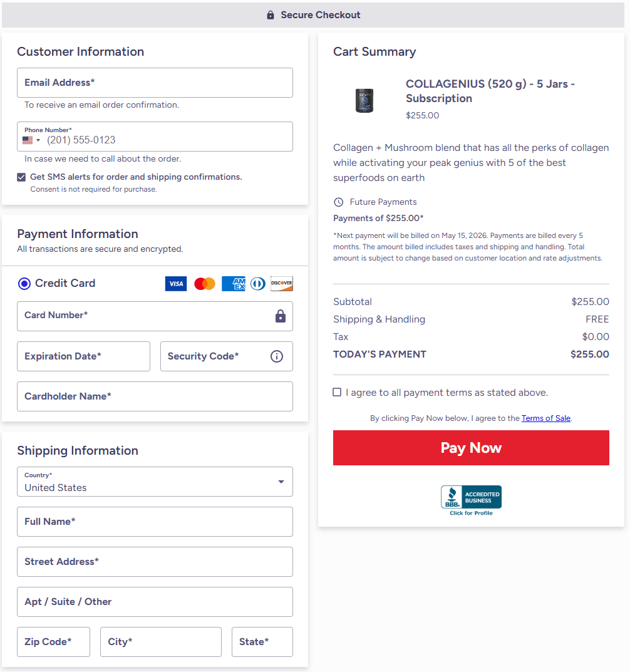This screenshot has width=630, height=672.
Task: Click the Visa card icon
Action: [x=176, y=284]
